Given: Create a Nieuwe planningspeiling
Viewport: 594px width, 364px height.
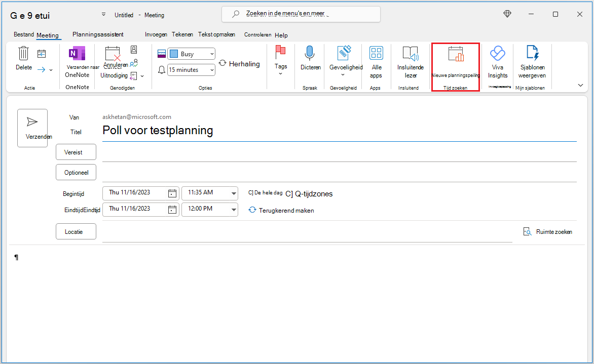Looking at the screenshot, I should click(x=456, y=62).
